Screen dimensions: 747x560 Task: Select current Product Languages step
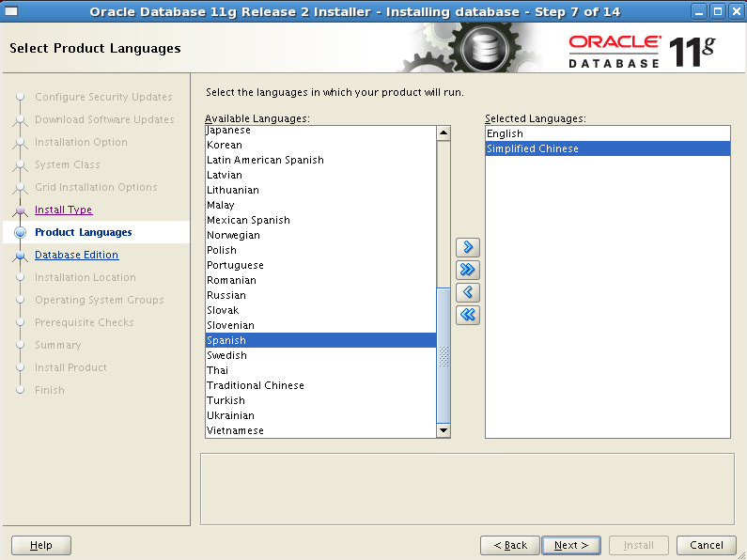coord(84,232)
